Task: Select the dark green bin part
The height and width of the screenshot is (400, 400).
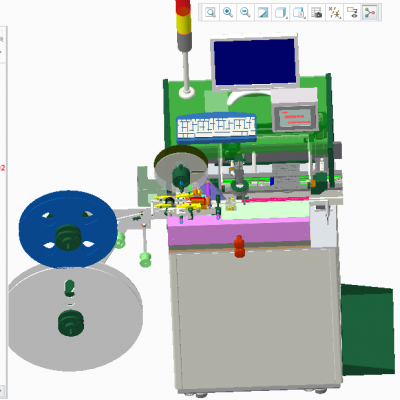Action: [367, 330]
